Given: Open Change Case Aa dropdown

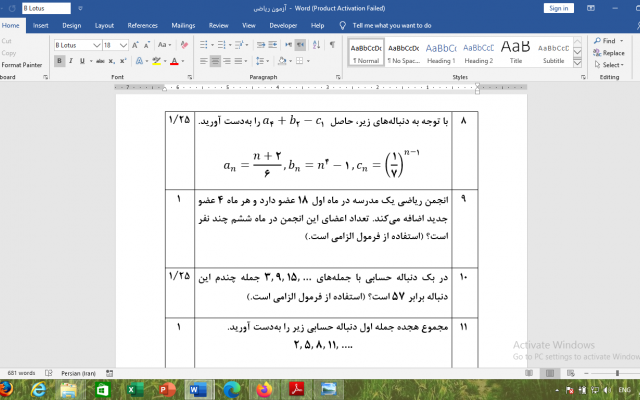Looking at the screenshot, I should 164,45.
